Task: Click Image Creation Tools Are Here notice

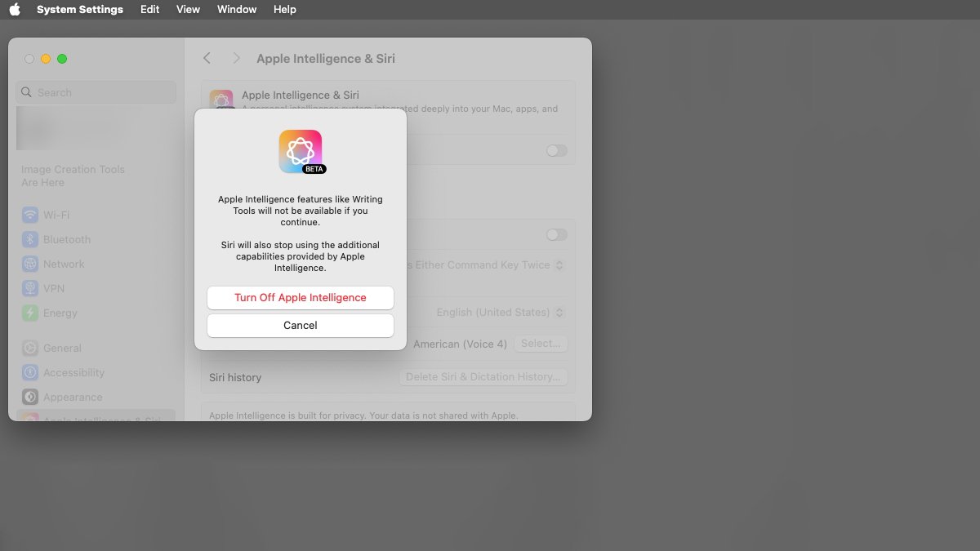Action: click(73, 176)
